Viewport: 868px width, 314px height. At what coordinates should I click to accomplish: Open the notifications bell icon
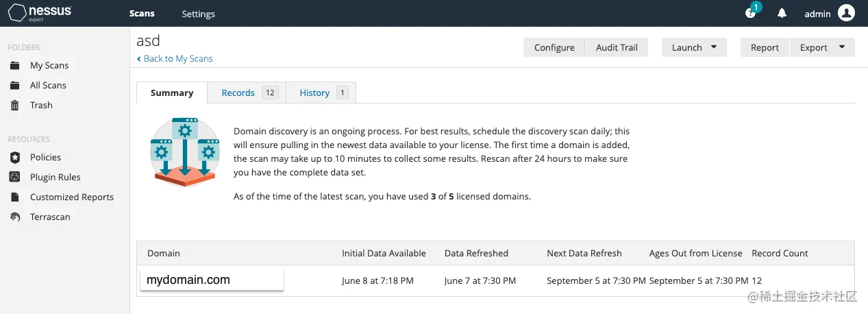[x=782, y=14]
